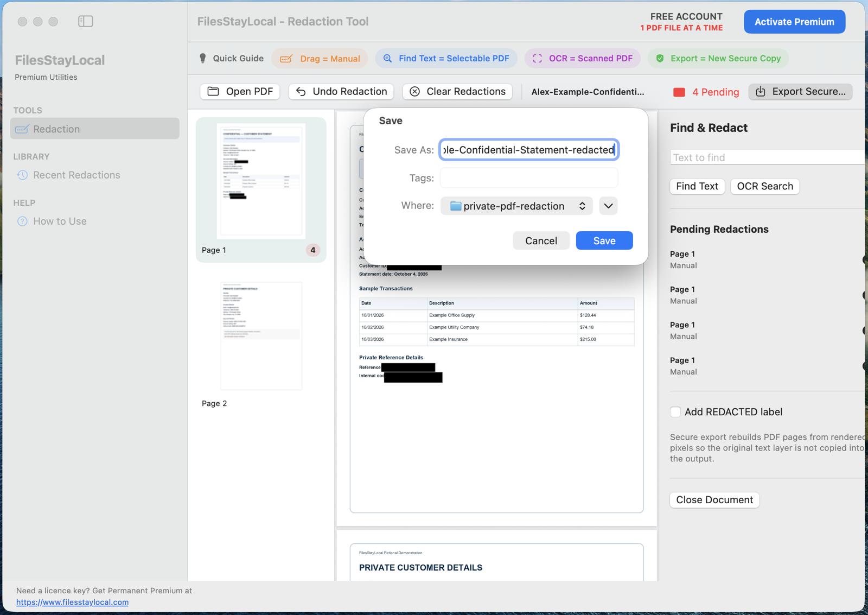Click the Export Secure button

[800, 92]
